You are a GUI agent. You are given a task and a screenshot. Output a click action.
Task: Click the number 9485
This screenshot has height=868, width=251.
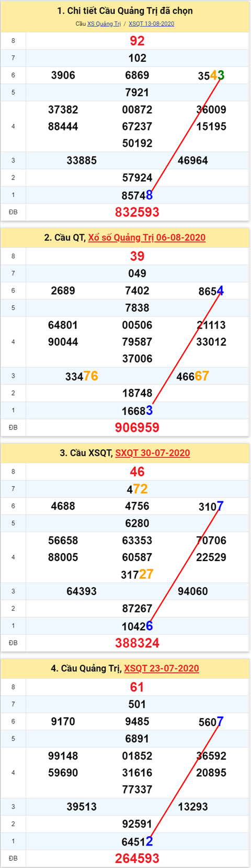coord(137,721)
